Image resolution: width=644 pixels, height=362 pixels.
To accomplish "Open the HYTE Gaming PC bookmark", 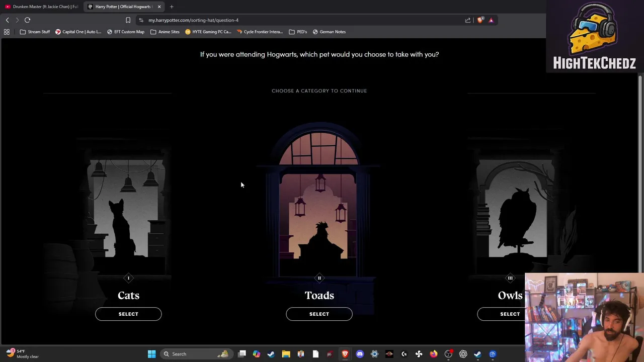I will [208, 32].
